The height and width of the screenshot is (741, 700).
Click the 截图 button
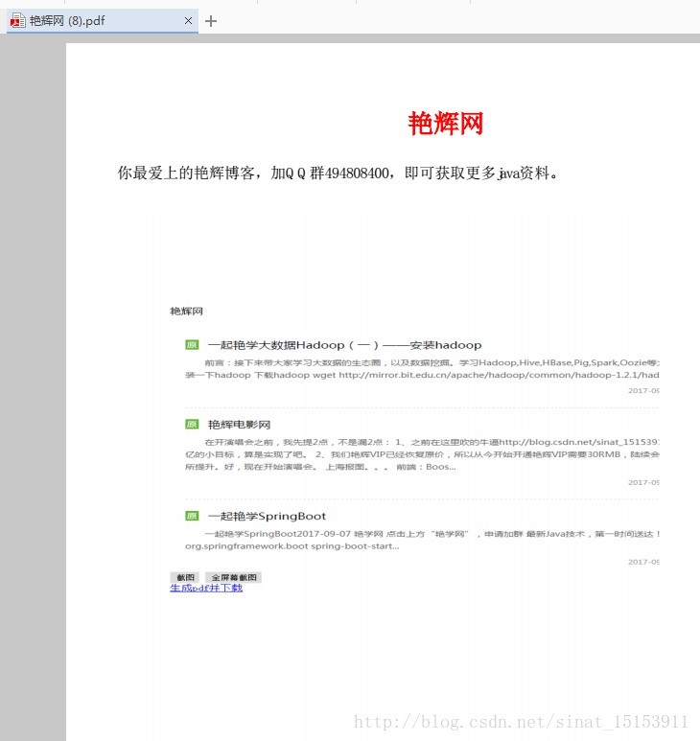[185, 577]
